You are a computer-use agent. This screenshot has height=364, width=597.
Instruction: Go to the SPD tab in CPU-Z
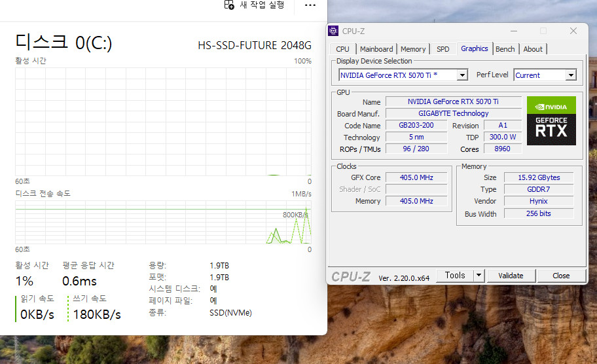point(443,49)
